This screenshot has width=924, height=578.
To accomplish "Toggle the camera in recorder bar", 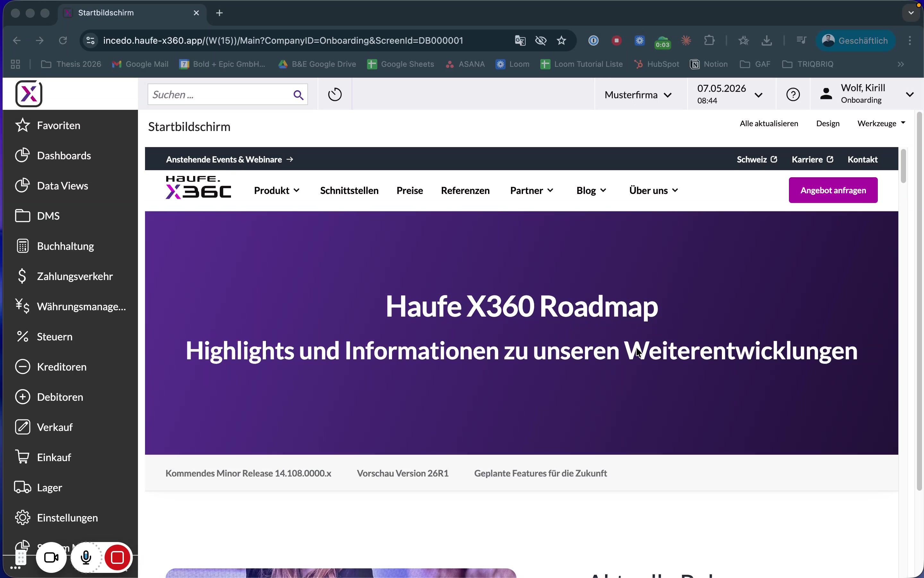I will pyautogui.click(x=51, y=557).
